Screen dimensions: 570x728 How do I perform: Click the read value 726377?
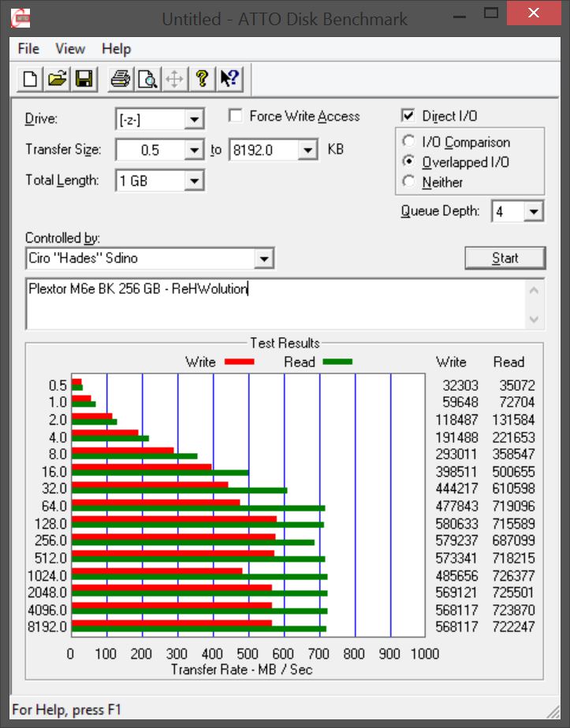click(513, 576)
